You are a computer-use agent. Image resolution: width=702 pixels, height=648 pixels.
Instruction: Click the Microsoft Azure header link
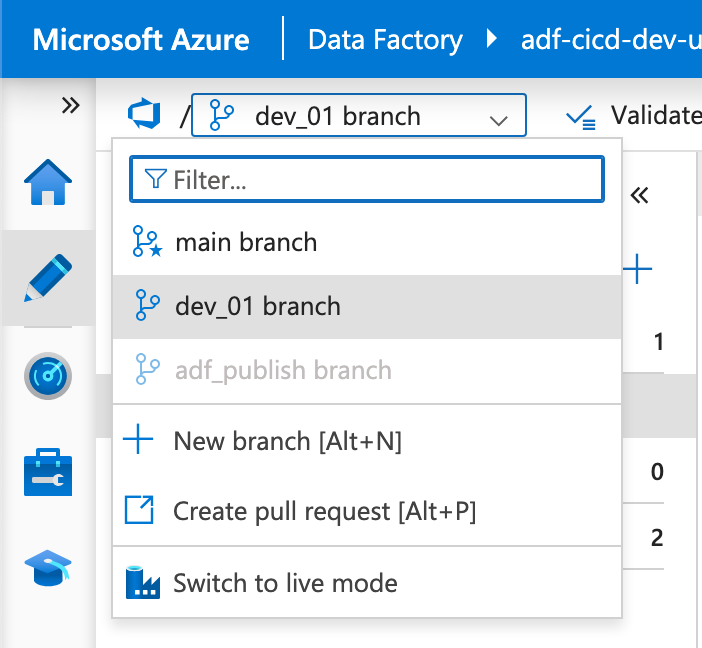[x=141, y=39]
